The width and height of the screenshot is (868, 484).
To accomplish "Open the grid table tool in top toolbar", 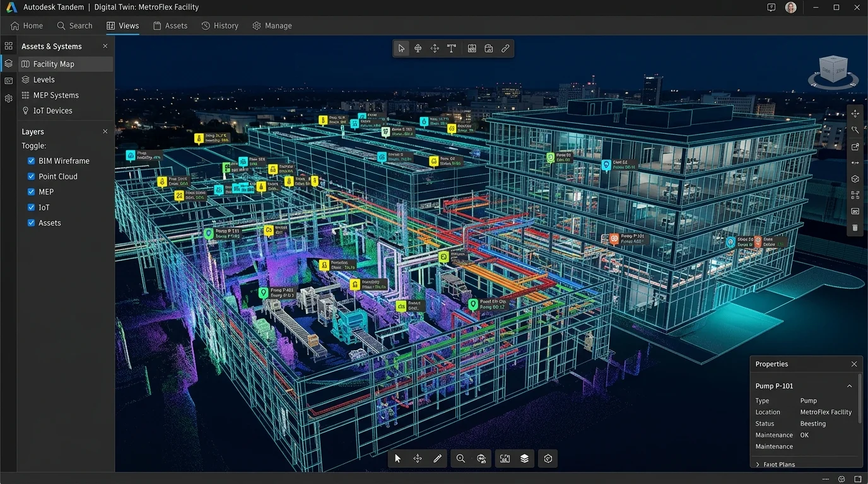I will click(472, 49).
